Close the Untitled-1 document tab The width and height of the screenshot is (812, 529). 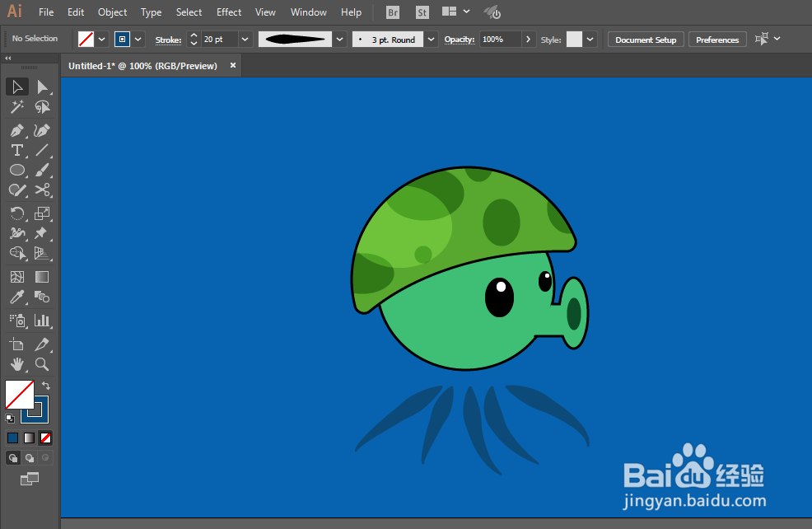pyautogui.click(x=233, y=65)
